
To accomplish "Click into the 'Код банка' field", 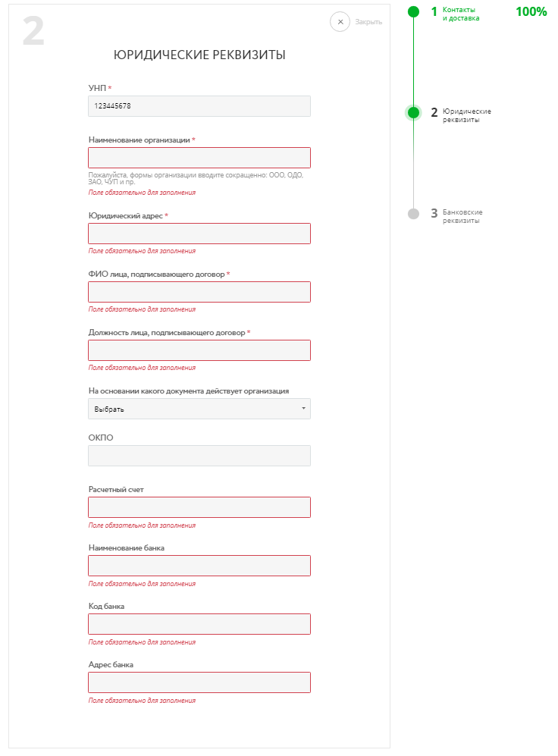I will [199, 624].
